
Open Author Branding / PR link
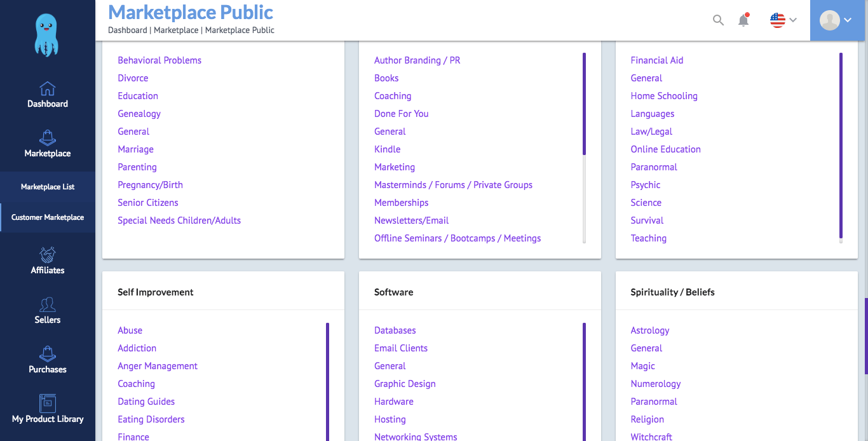tap(417, 60)
